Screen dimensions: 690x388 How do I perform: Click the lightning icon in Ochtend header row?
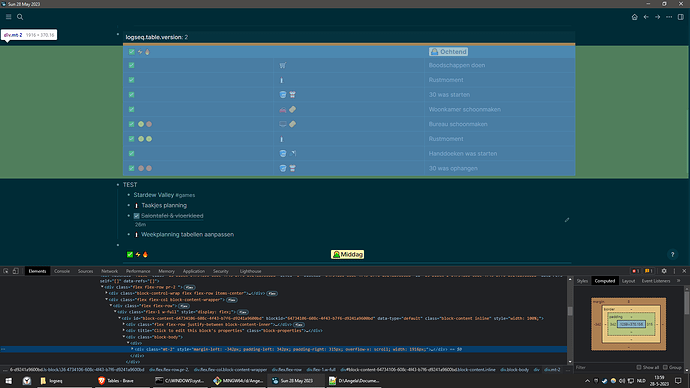[x=140, y=52]
